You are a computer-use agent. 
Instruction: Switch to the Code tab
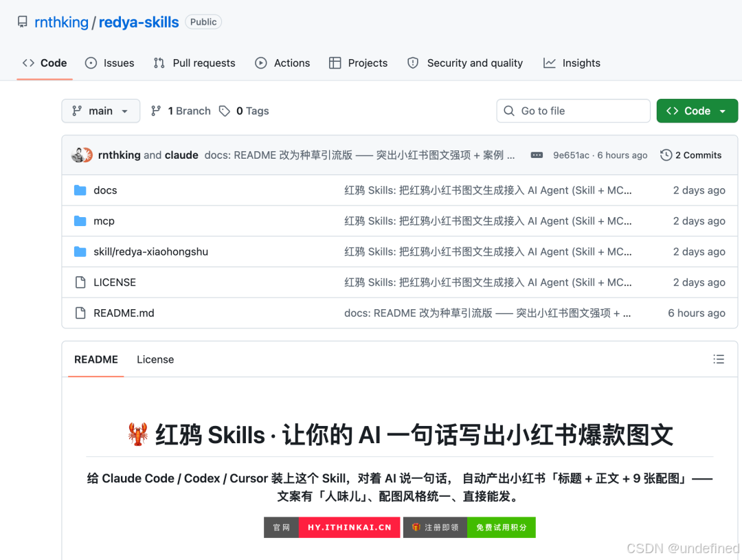coord(45,63)
